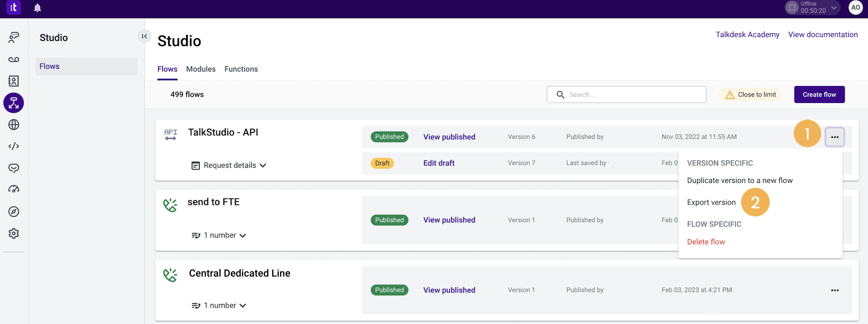Open the dashboard gauge icon in sidebar

click(14, 189)
